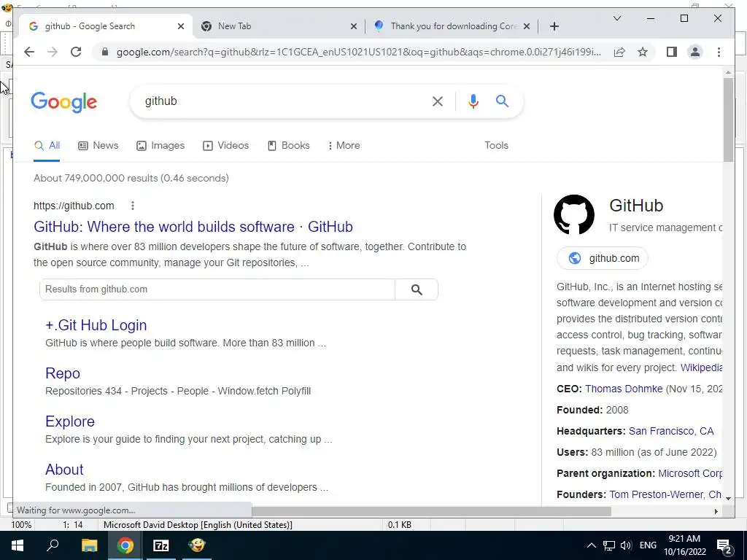Open Windows taskbar search

click(x=53, y=545)
